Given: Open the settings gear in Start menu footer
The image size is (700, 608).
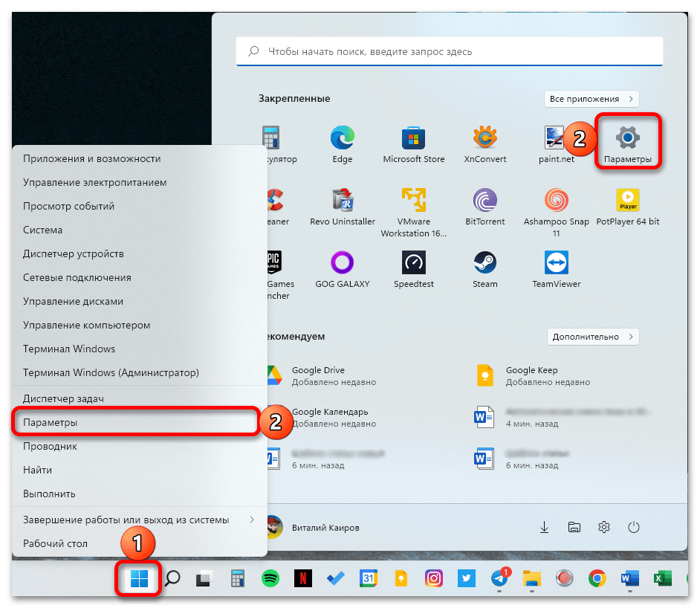Looking at the screenshot, I should (x=603, y=527).
